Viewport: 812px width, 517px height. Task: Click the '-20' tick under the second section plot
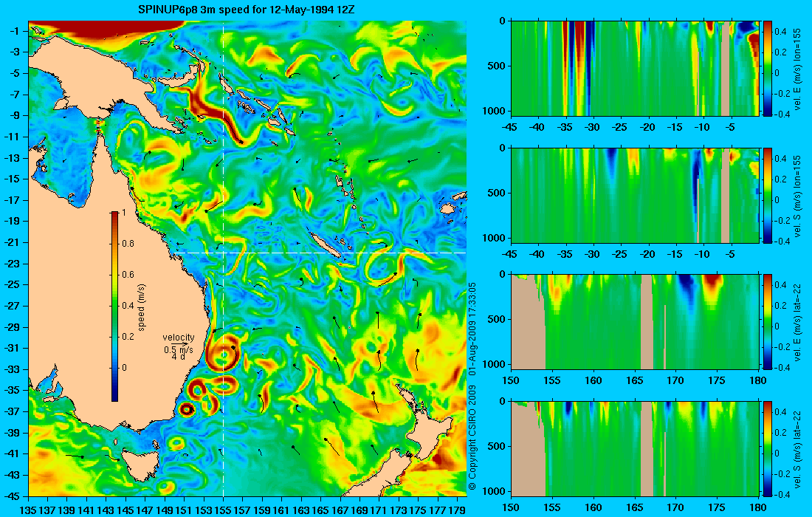tap(647, 254)
